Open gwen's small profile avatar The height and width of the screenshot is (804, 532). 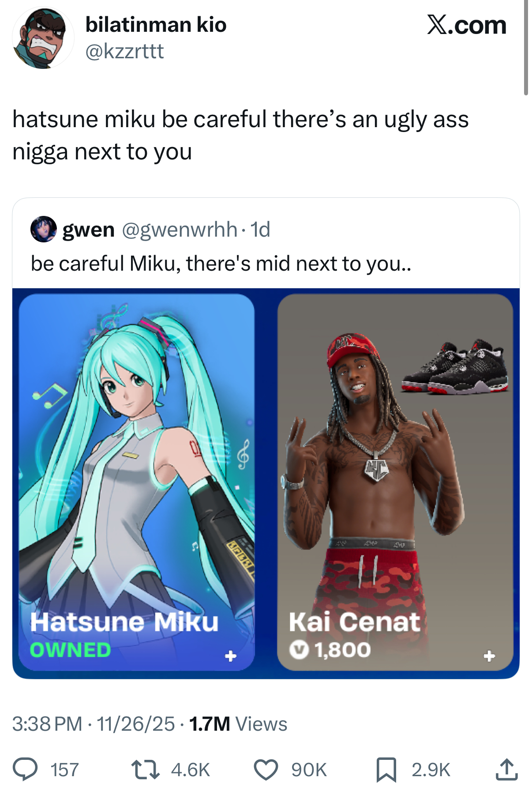click(43, 229)
